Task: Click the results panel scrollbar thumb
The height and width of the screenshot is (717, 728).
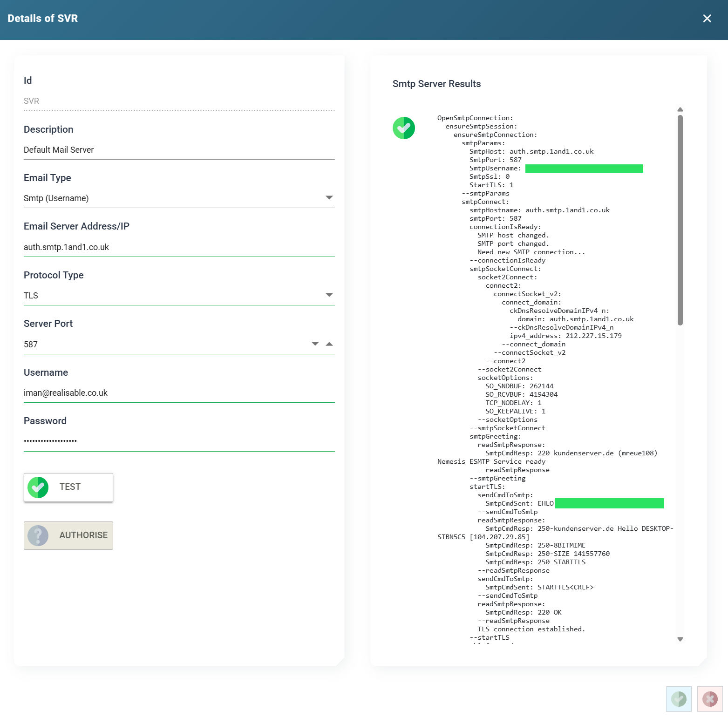Action: pos(680,219)
